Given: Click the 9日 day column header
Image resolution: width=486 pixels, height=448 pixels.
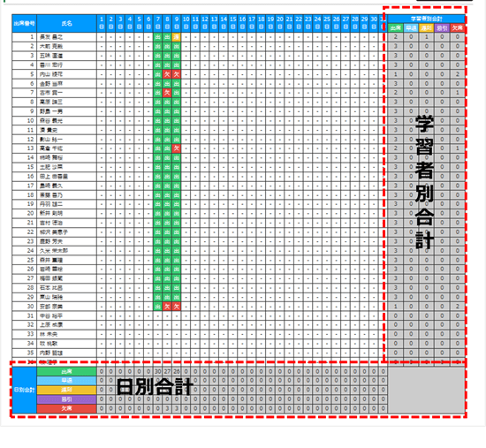Looking at the screenshot, I should click(177, 23).
